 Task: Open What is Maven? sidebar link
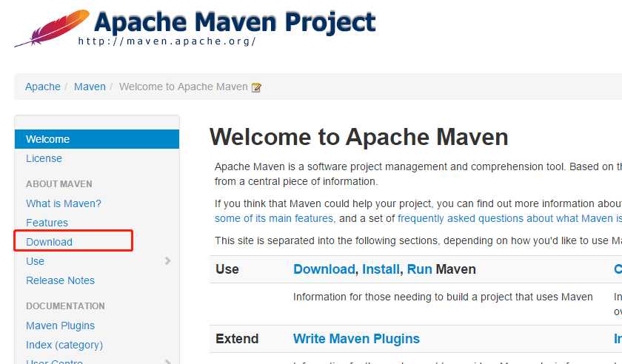[x=64, y=203]
